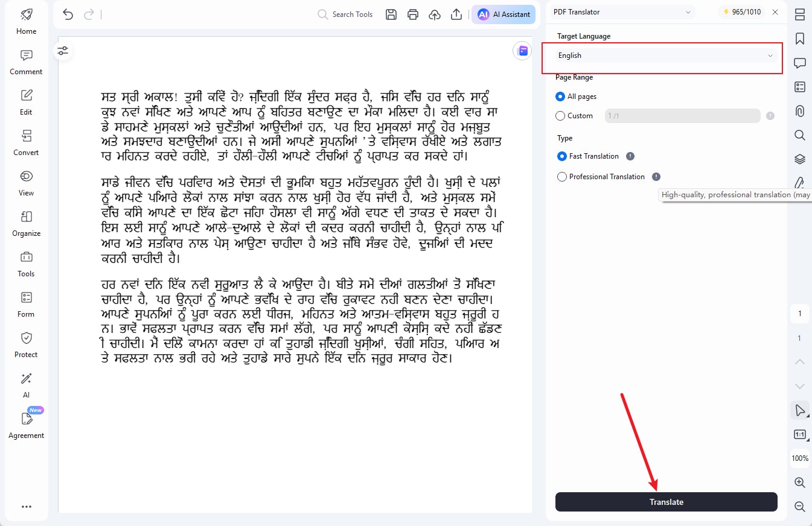Open the Home tab in sidebar
Image resolution: width=812 pixels, height=526 pixels.
click(x=26, y=22)
